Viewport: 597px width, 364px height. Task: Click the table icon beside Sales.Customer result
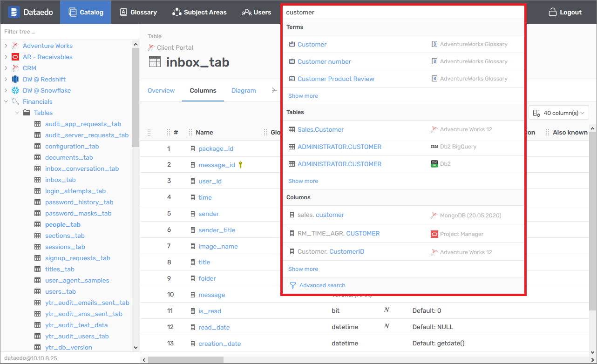tap(292, 129)
